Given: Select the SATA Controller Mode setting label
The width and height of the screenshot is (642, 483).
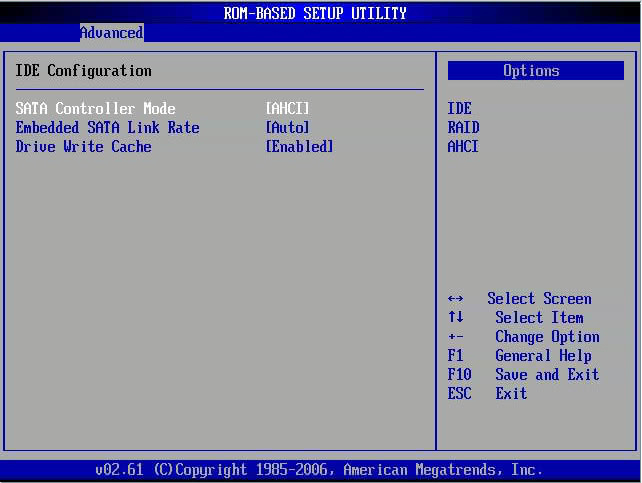Looking at the screenshot, I should pyautogui.click(x=96, y=108).
